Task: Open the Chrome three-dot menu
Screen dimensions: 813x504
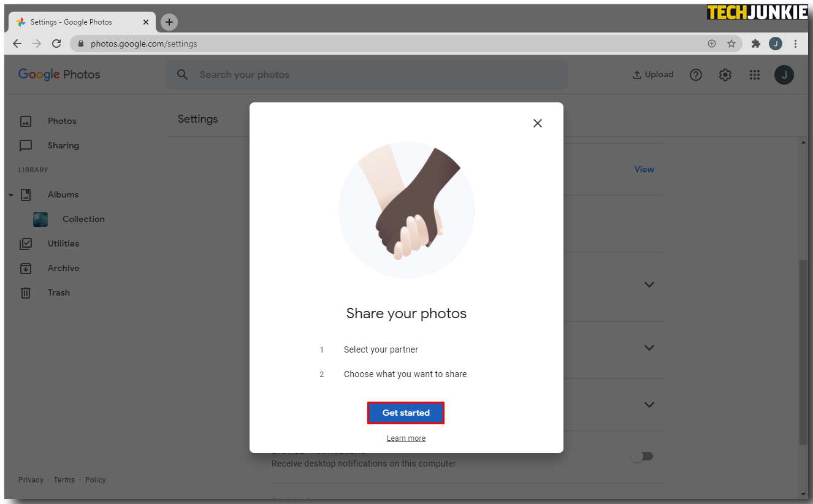Action: pyautogui.click(x=796, y=44)
